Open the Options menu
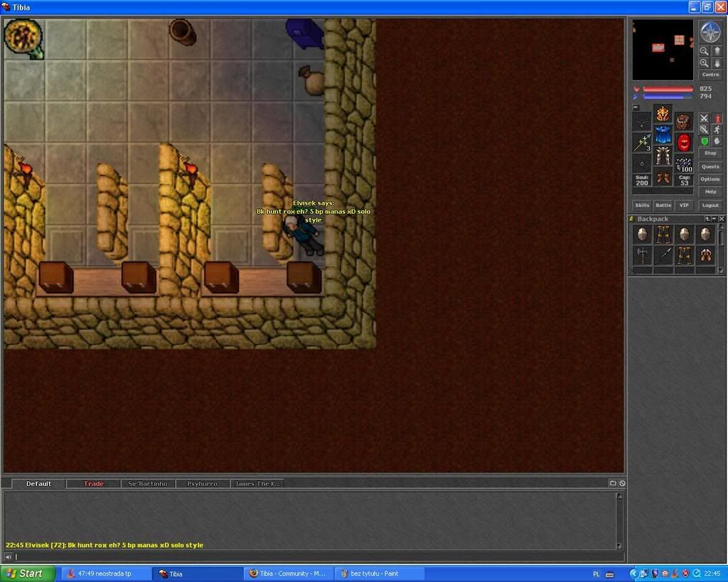Viewport: 728px width, 582px height. pos(710,179)
